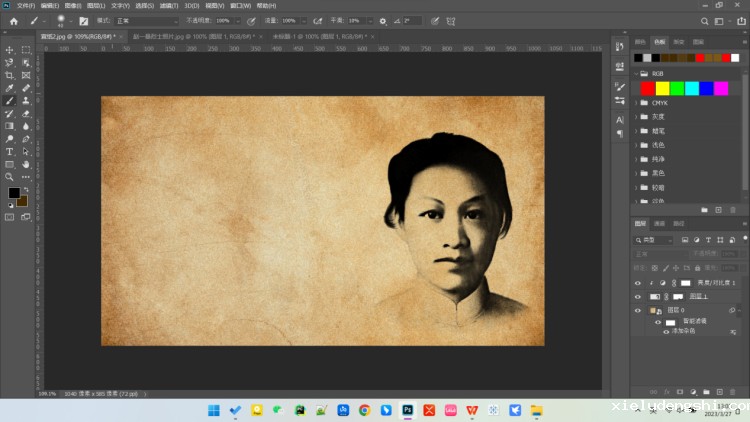Collapse the RGB swatch folder
Screen dimensions: 750x422
[x=638, y=73]
